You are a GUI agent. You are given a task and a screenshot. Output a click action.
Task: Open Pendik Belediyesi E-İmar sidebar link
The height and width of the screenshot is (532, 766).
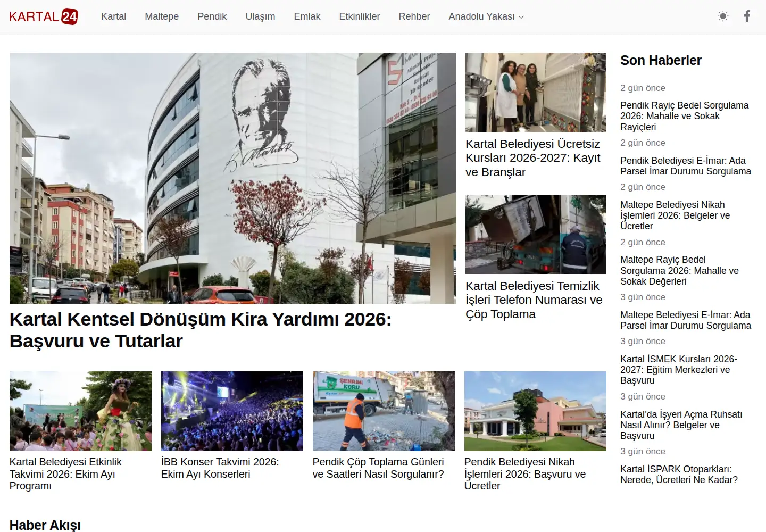click(686, 166)
